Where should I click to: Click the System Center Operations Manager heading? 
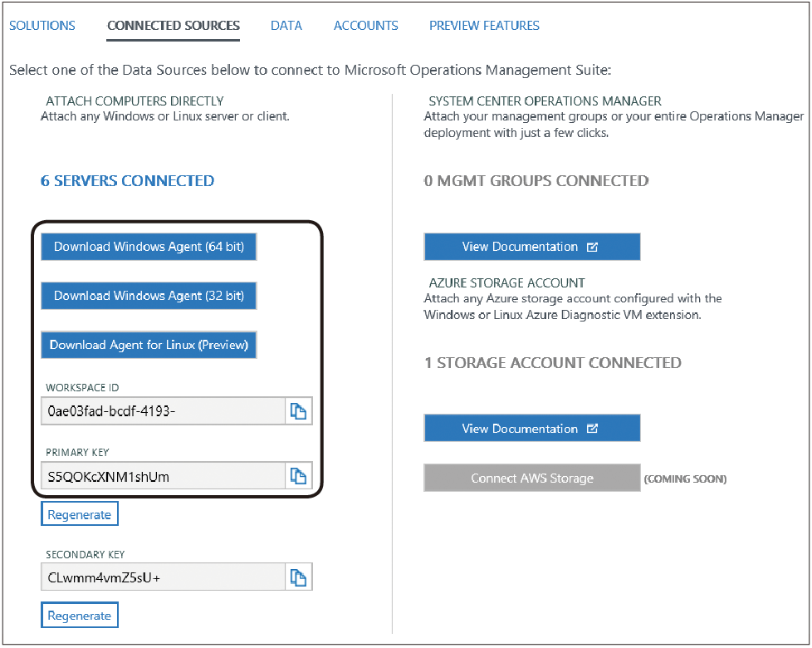pos(545,101)
